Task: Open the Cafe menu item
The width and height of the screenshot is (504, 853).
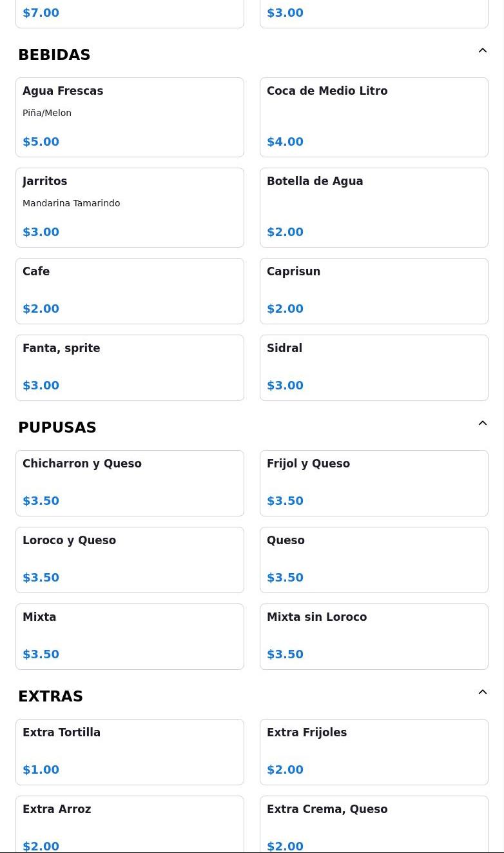Action: (x=130, y=291)
